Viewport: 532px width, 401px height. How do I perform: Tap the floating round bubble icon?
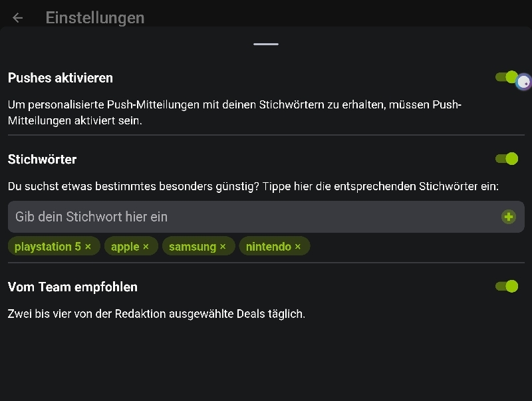(524, 82)
